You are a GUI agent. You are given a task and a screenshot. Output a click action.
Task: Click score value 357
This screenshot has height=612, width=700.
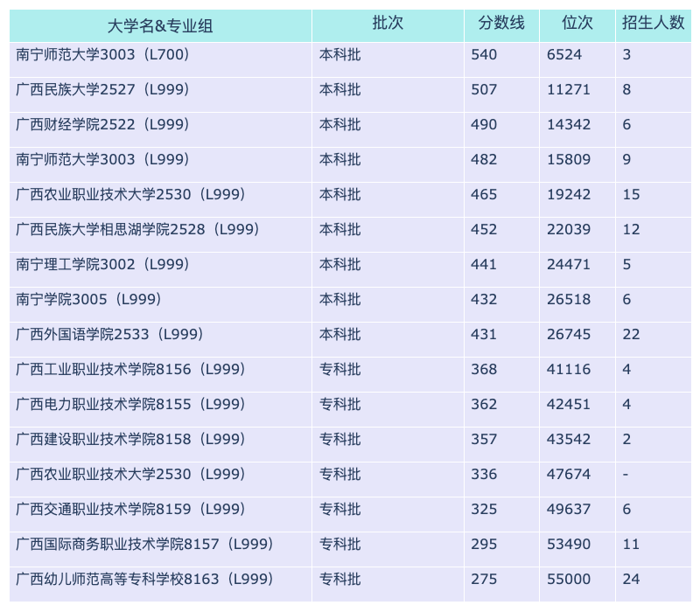click(x=484, y=439)
